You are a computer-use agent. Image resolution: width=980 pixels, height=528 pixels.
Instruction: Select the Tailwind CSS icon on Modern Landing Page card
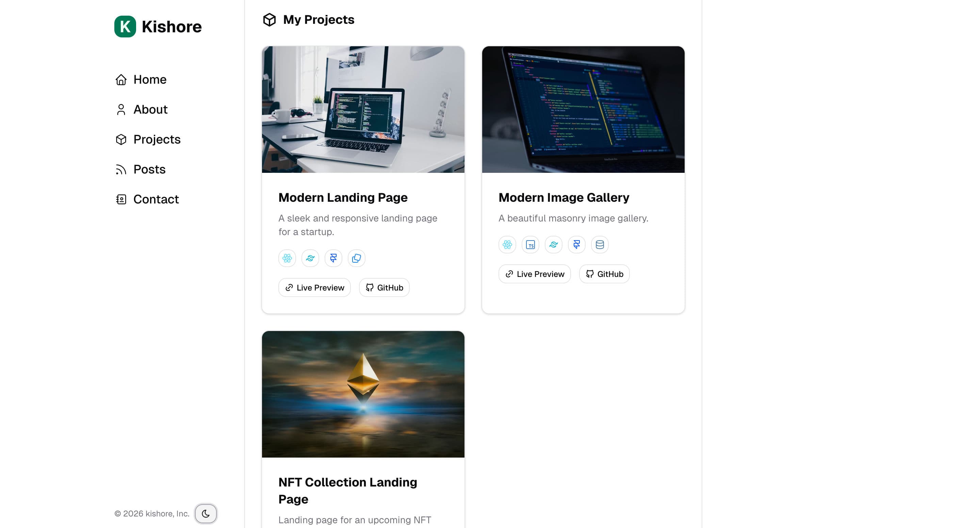coord(310,258)
